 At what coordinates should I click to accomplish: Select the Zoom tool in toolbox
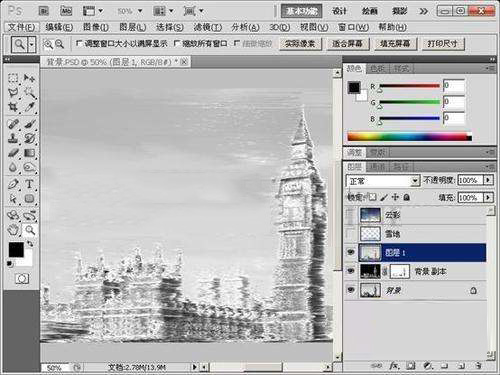pyautogui.click(x=29, y=230)
